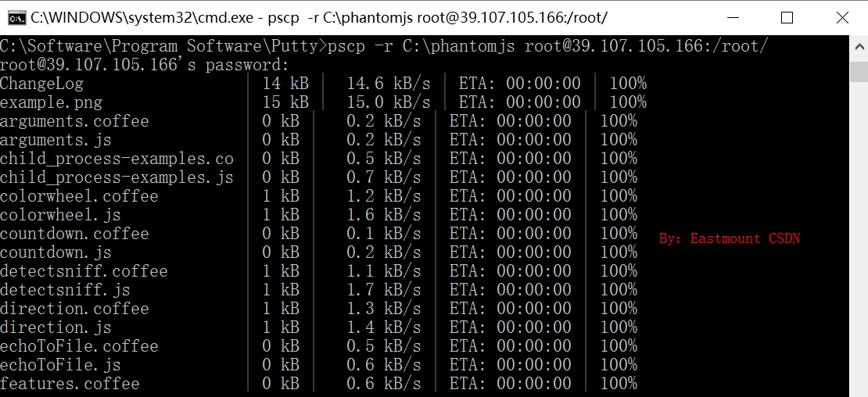
Task: Select the echoToFile.coffee file name
Action: (x=79, y=346)
